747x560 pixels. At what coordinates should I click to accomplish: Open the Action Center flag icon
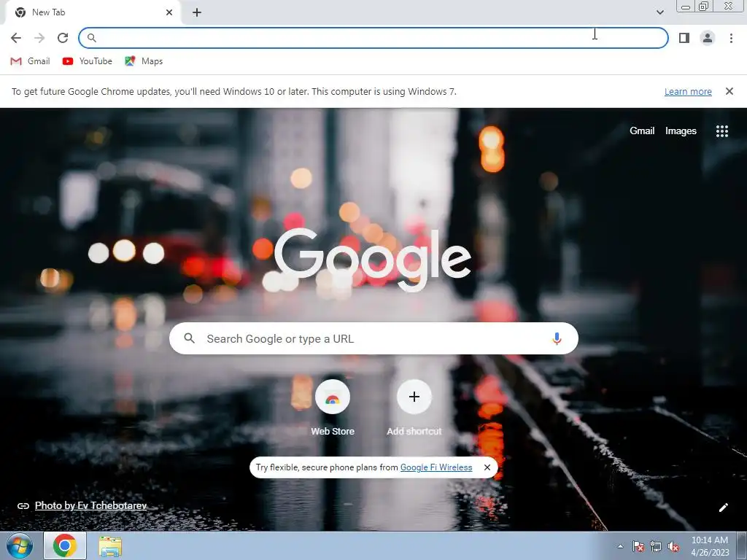tap(638, 546)
